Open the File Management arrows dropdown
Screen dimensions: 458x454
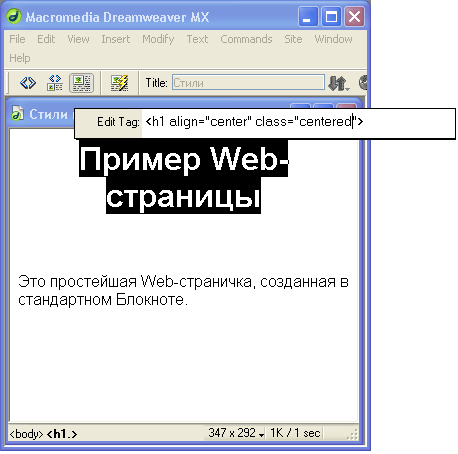click(339, 83)
